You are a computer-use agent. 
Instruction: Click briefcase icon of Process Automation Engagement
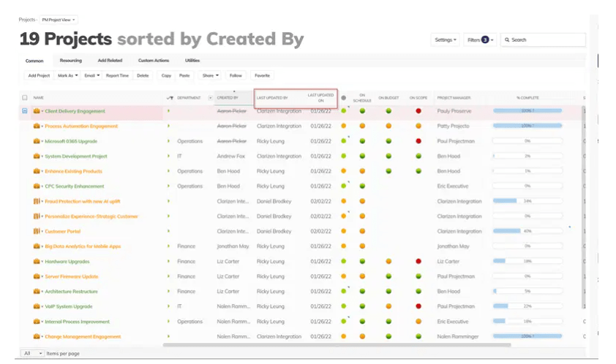(x=37, y=126)
